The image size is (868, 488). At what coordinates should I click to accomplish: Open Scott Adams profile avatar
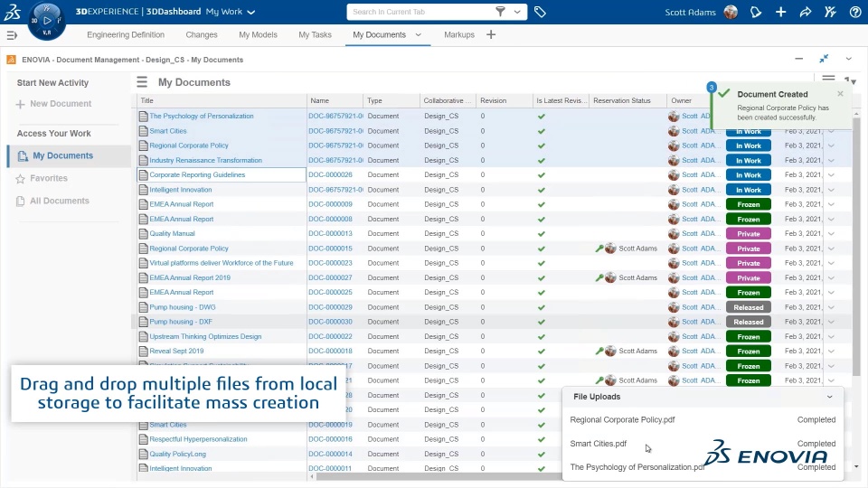[x=731, y=12]
